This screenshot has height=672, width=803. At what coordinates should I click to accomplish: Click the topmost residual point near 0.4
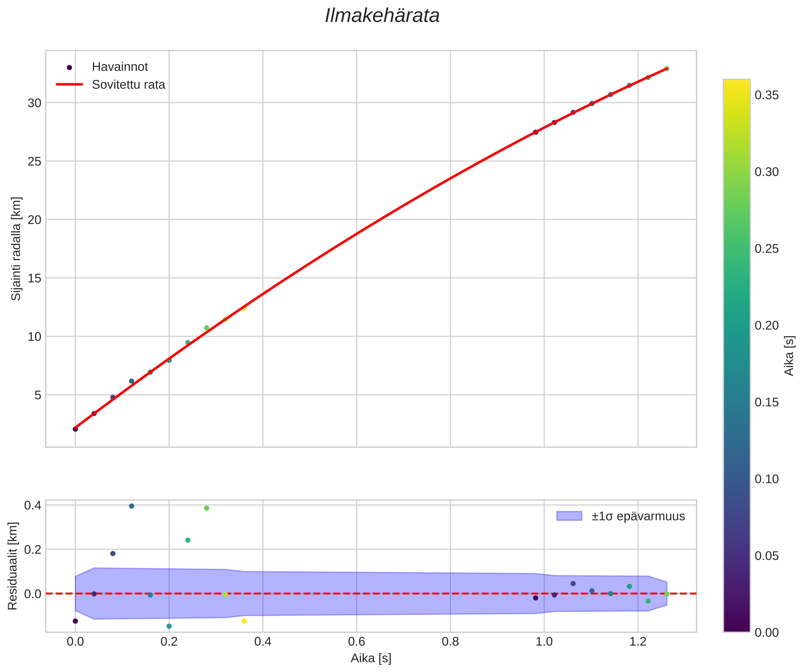tap(132, 506)
